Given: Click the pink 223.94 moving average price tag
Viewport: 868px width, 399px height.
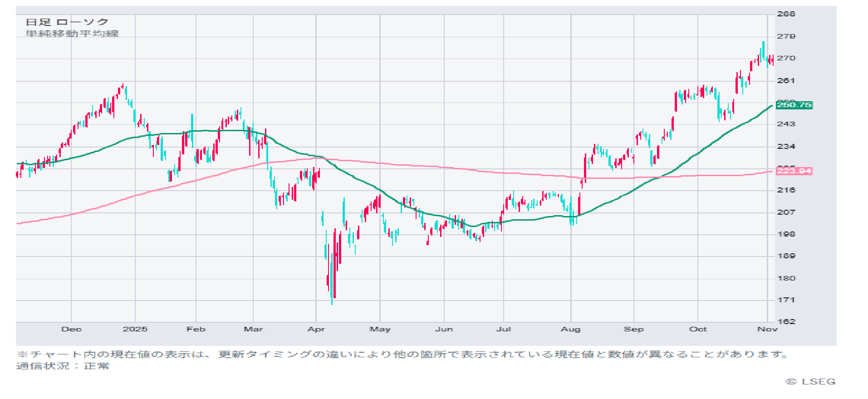Looking at the screenshot, I should [794, 171].
